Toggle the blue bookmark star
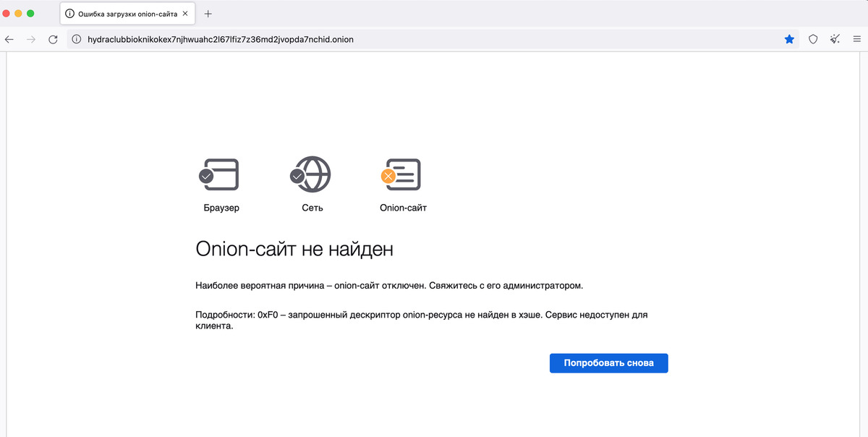Image resolution: width=868 pixels, height=437 pixels. point(789,40)
